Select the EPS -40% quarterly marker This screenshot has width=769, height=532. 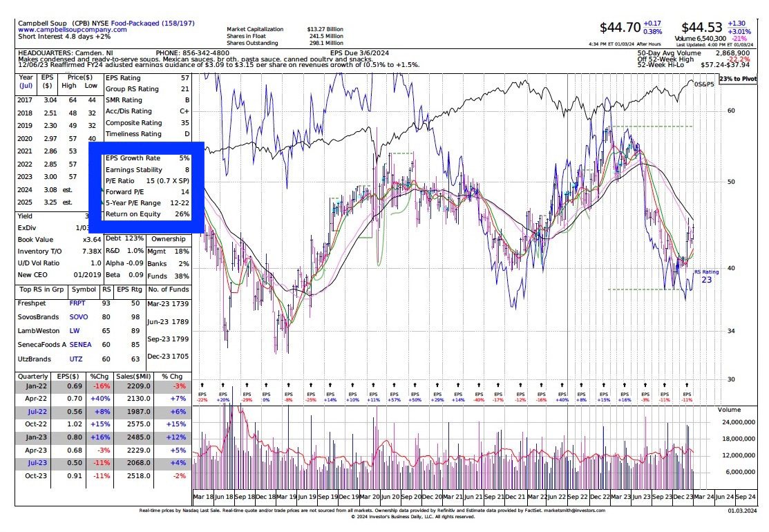tap(479, 397)
